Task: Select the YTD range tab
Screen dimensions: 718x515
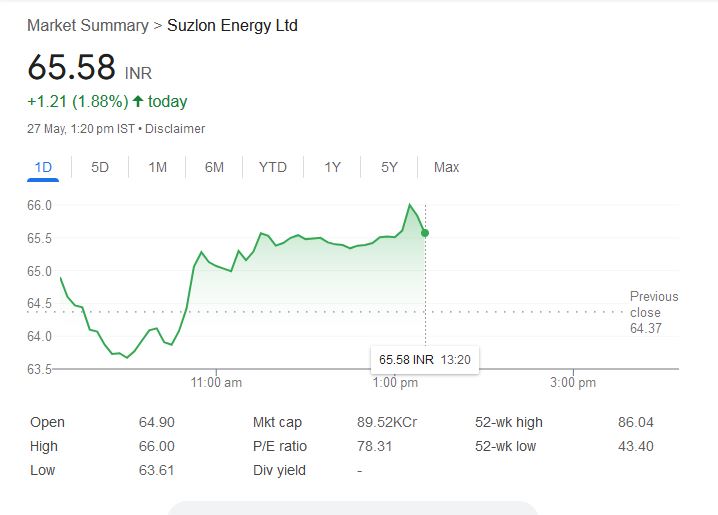Action: click(273, 167)
